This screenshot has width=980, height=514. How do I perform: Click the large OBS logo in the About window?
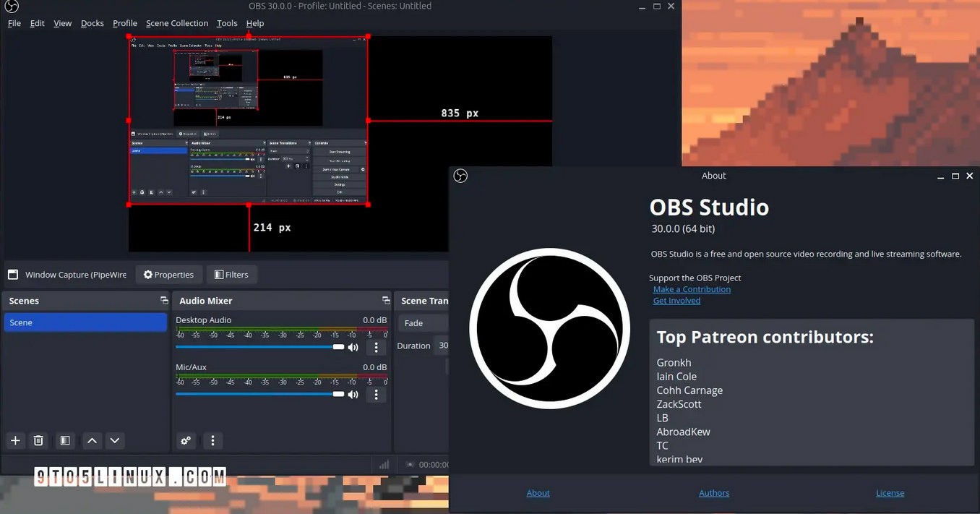[x=549, y=328]
